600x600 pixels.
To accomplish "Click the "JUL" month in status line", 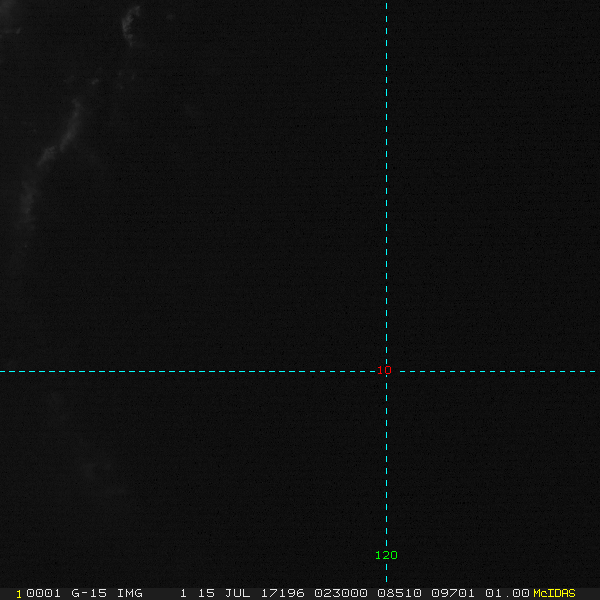I will pyautogui.click(x=237, y=593).
